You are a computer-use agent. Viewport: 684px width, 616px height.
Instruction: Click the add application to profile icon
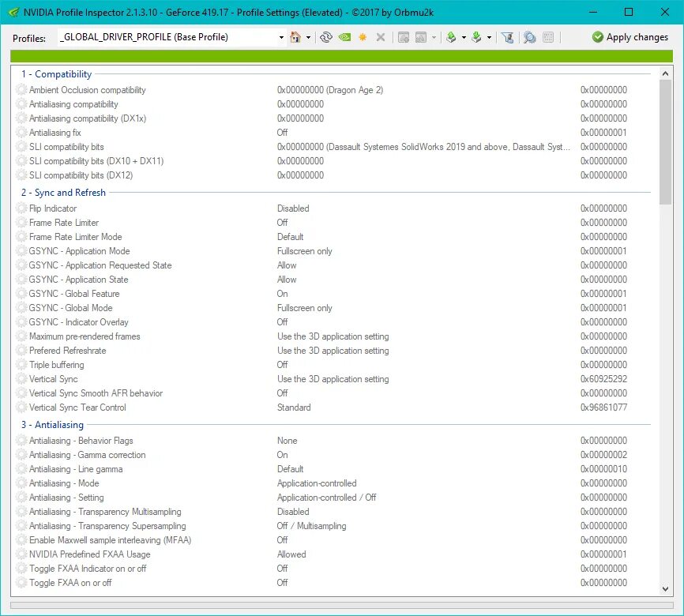click(404, 38)
